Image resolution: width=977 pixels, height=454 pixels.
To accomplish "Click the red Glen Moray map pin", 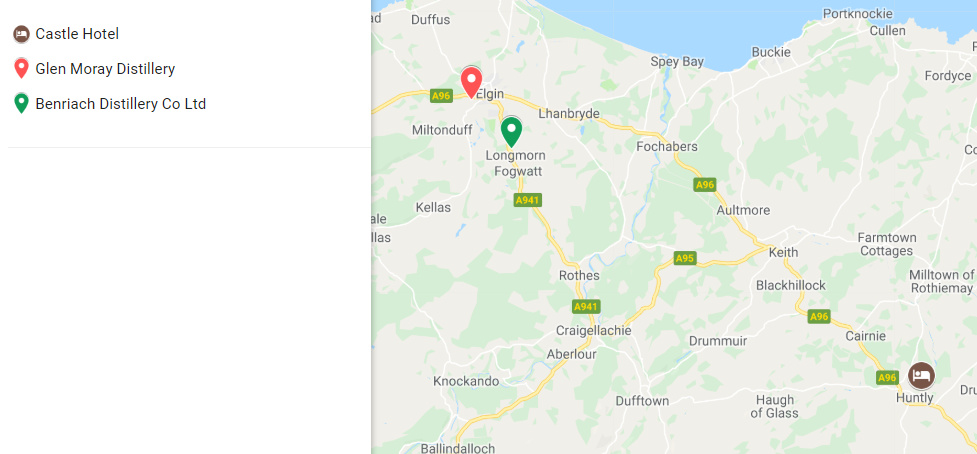I will click(x=471, y=83).
